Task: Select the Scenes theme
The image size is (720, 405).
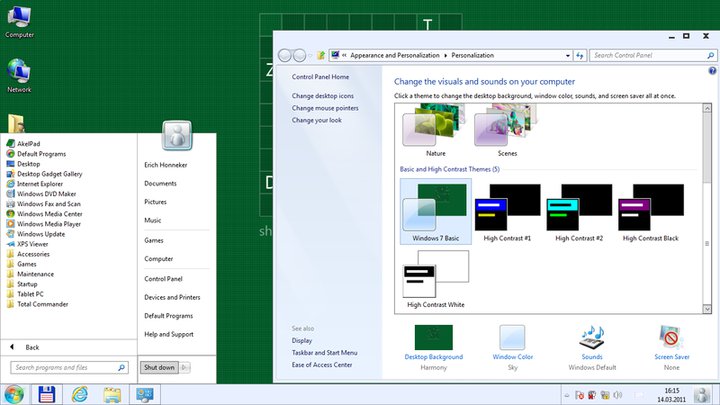Action: pos(507,131)
